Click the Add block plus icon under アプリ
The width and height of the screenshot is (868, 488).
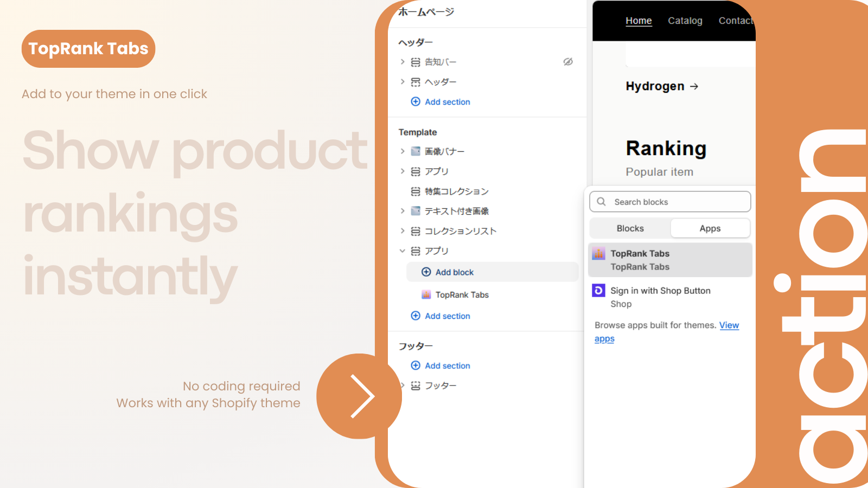coord(426,272)
